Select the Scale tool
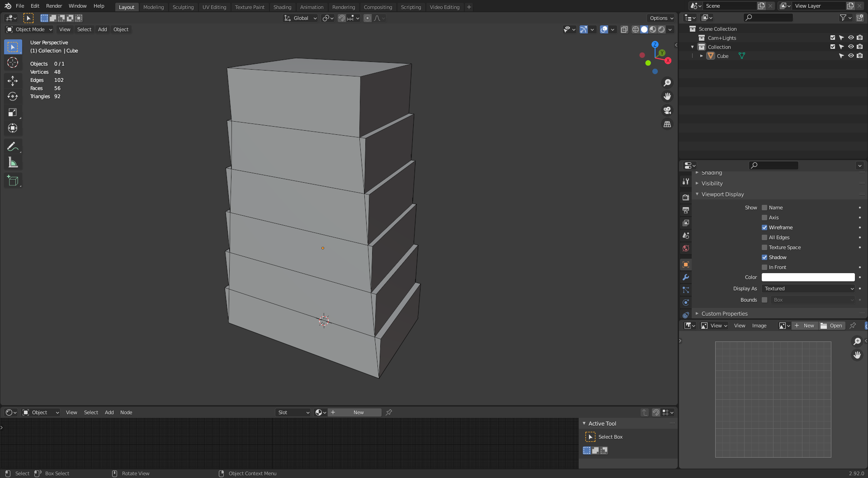868x478 pixels. [x=13, y=113]
